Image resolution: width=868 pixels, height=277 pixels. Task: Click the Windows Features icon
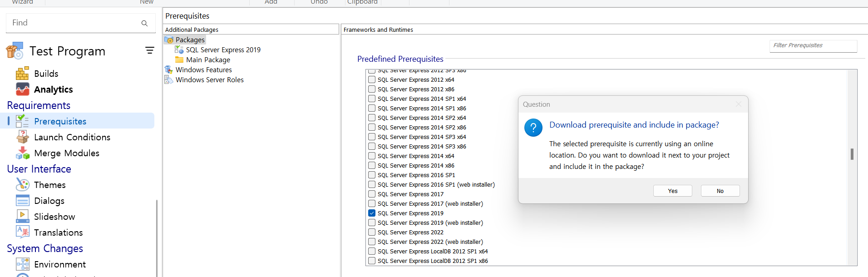(x=169, y=70)
